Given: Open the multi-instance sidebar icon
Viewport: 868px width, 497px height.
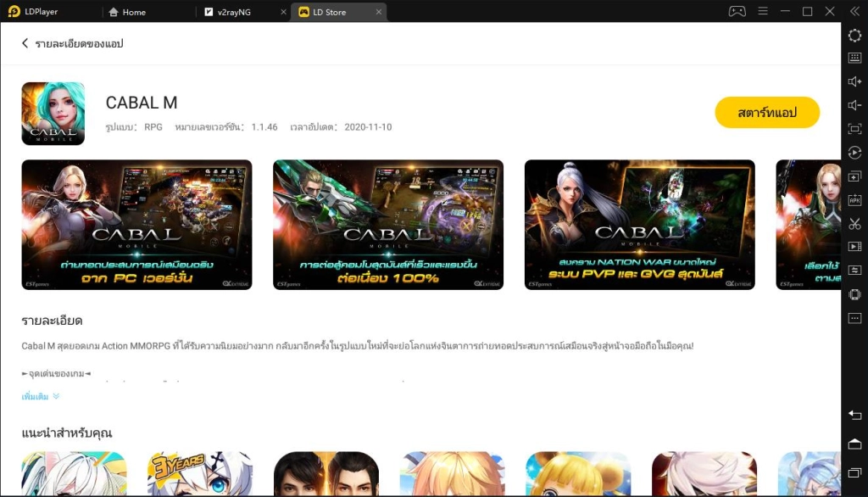Looking at the screenshot, I should [854, 176].
